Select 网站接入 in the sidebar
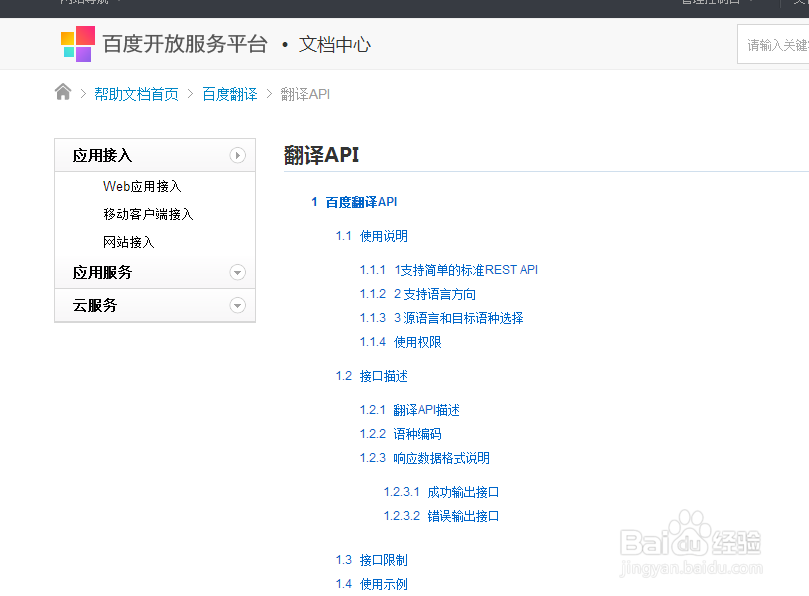 click(128, 242)
